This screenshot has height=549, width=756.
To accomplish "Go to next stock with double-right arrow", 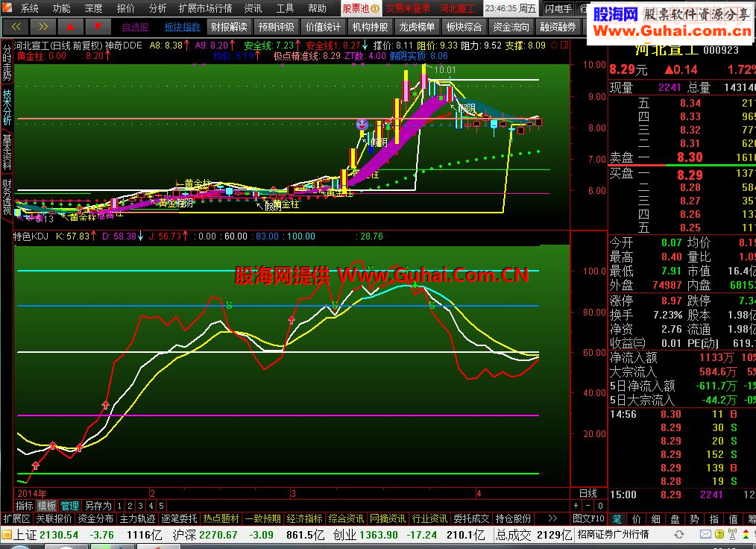I will (x=43, y=27).
